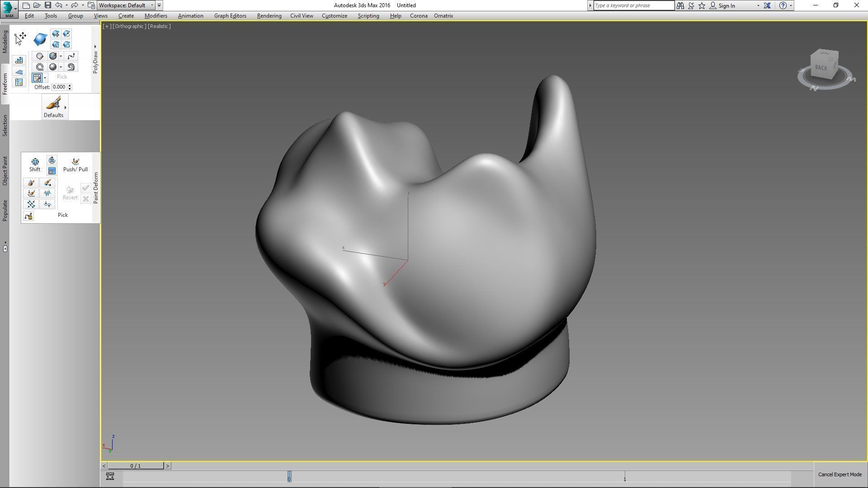Select the Move Conform brush icon
The image size is (868, 488).
coord(56,34)
